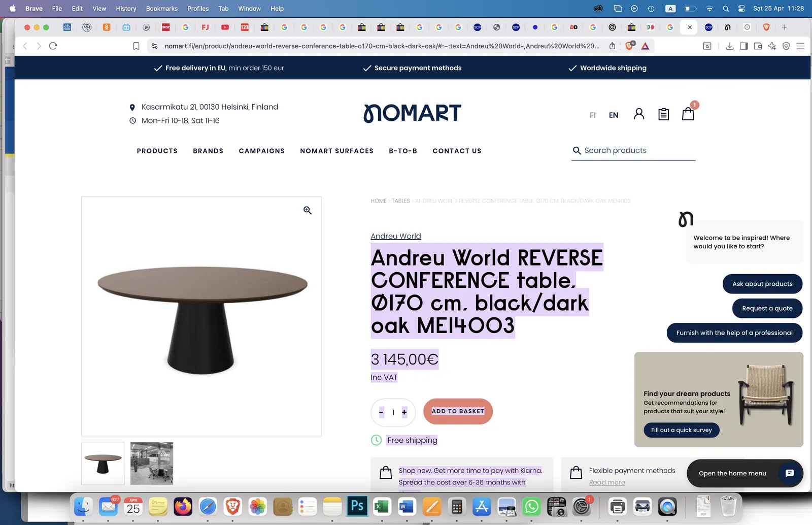Open the Campaigns menu
This screenshot has height=525, width=812.
(262, 151)
